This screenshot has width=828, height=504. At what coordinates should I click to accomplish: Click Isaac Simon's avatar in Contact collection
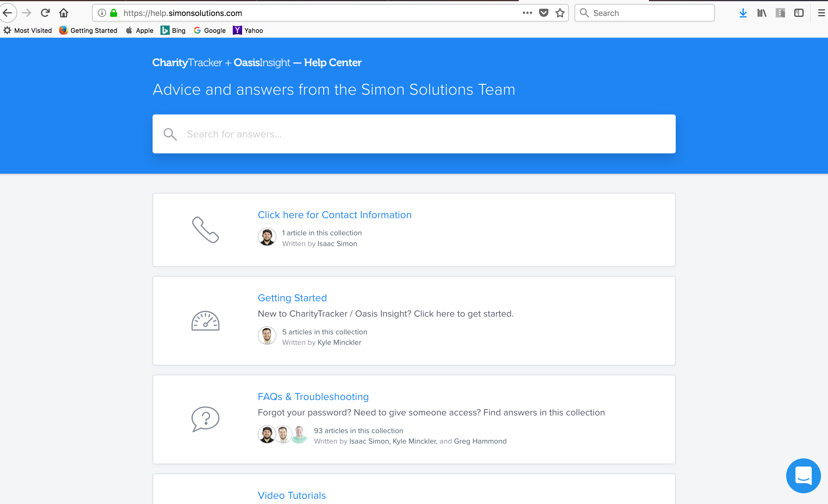click(x=267, y=237)
